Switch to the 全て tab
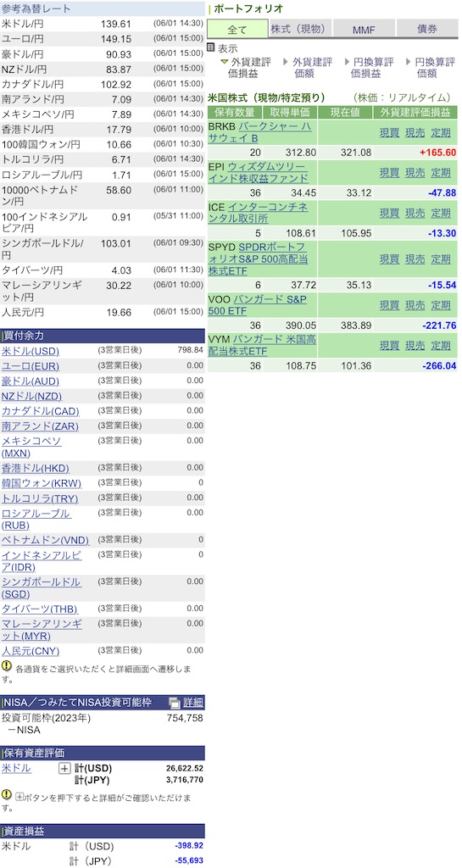The height and width of the screenshot is (868, 462). 238,30
